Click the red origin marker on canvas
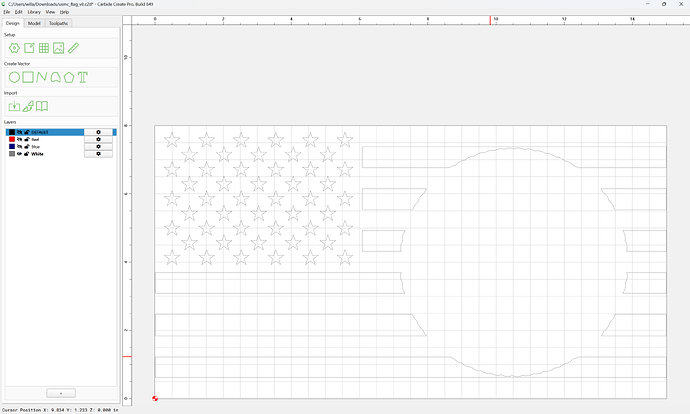 (155, 398)
